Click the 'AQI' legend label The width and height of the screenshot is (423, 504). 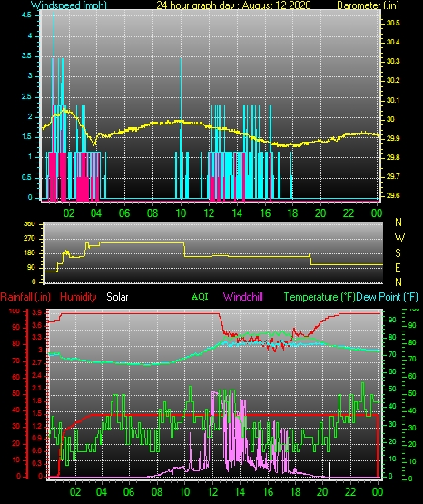click(x=200, y=297)
